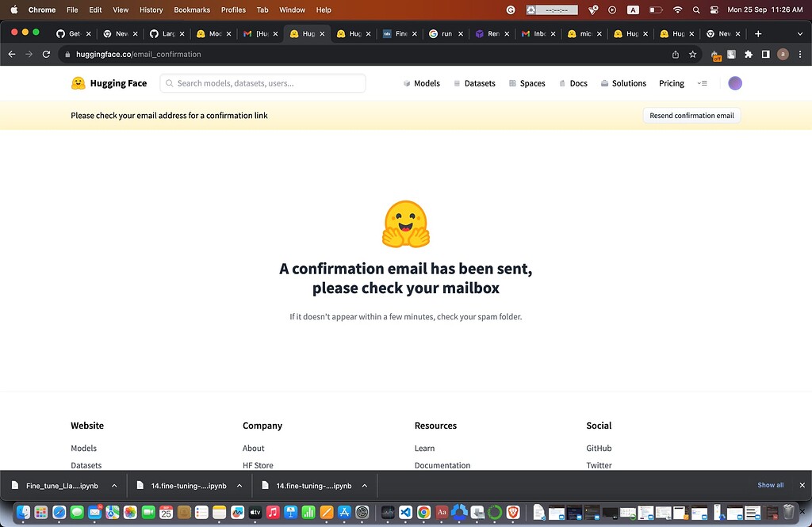
Task: Select the Models cube icon in navigation
Action: coord(408,82)
